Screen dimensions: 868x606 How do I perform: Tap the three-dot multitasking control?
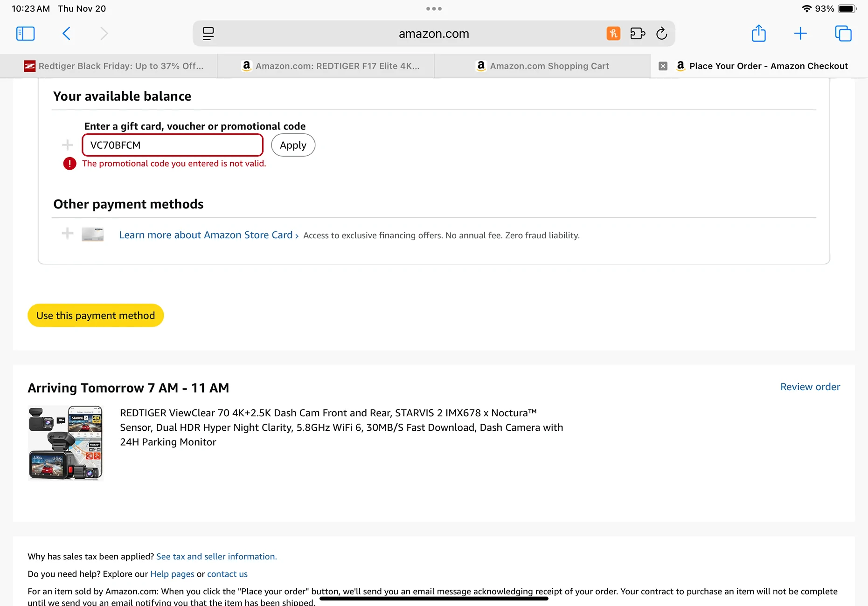coord(434,9)
